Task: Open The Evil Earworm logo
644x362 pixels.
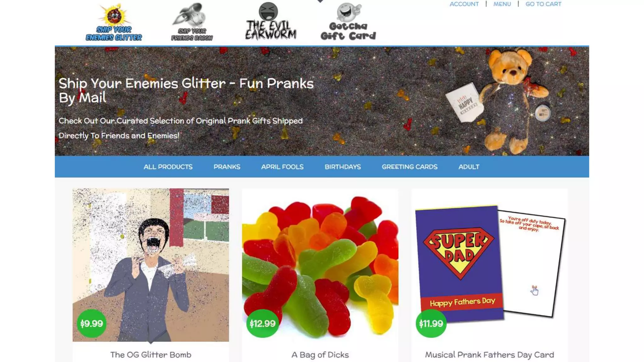Action: click(270, 21)
